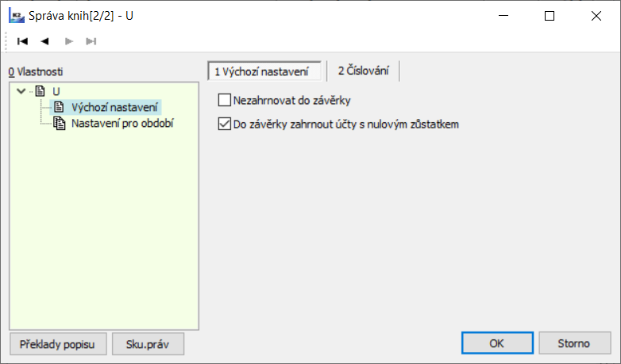Click previous record arrow in toolbar
The width and height of the screenshot is (621, 364).
(44, 41)
